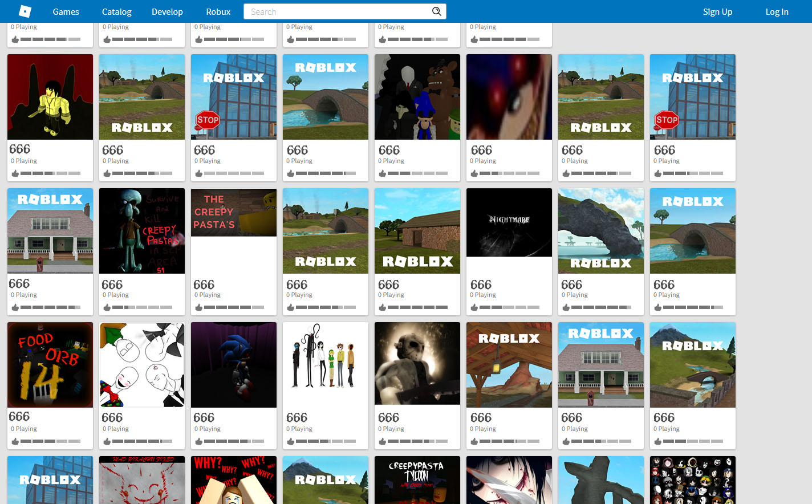Open the Catalog menu item
812x504 pixels.
116,11
